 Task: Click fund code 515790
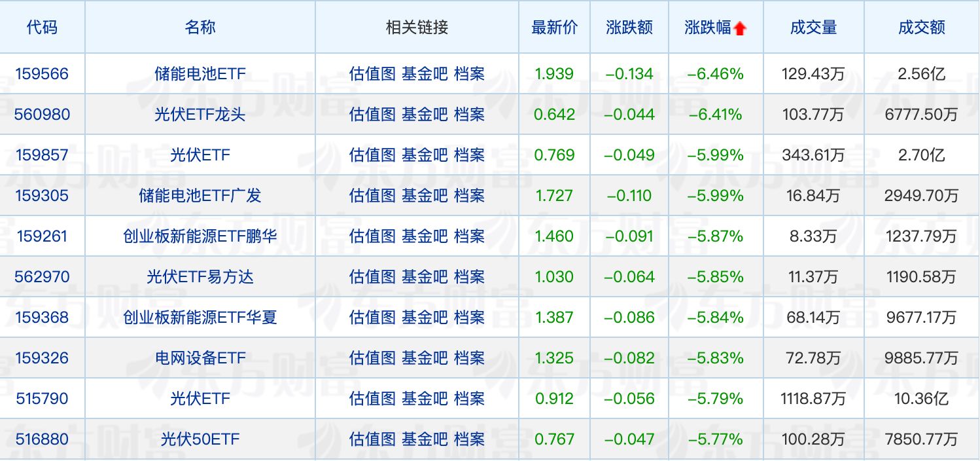coord(42,399)
